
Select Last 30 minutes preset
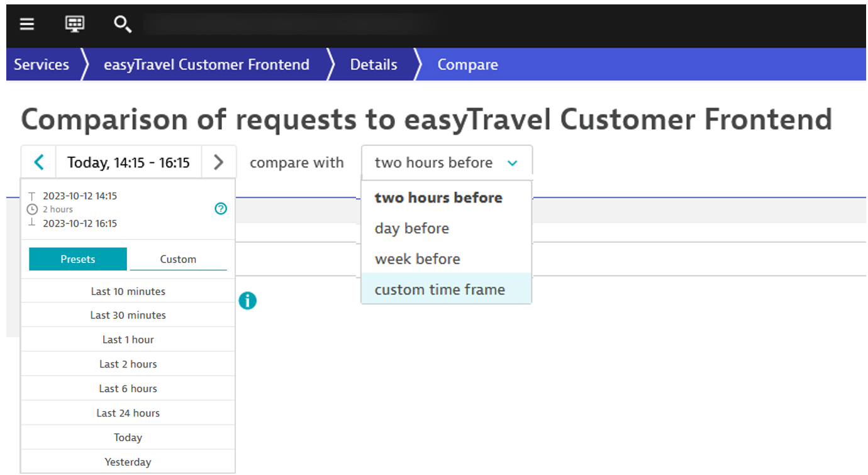[x=128, y=315]
